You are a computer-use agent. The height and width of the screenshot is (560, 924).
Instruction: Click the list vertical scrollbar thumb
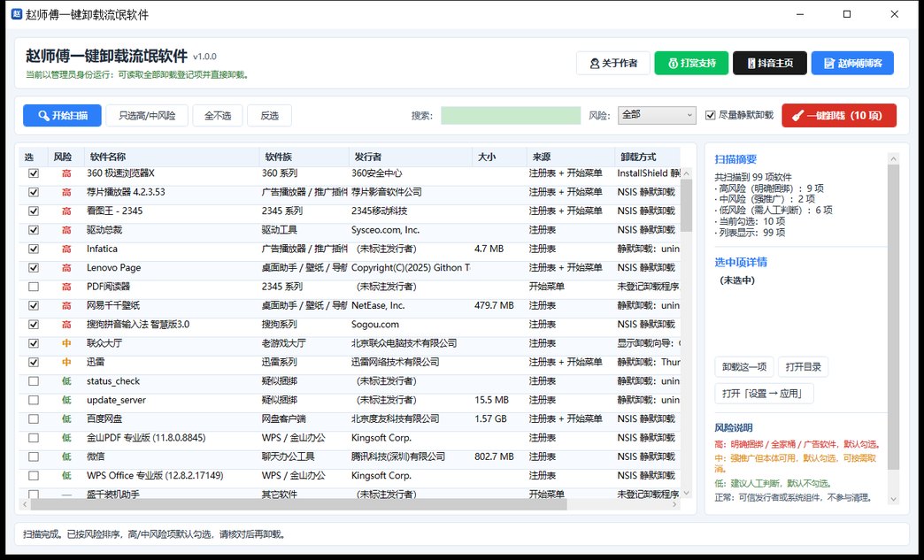(x=686, y=205)
